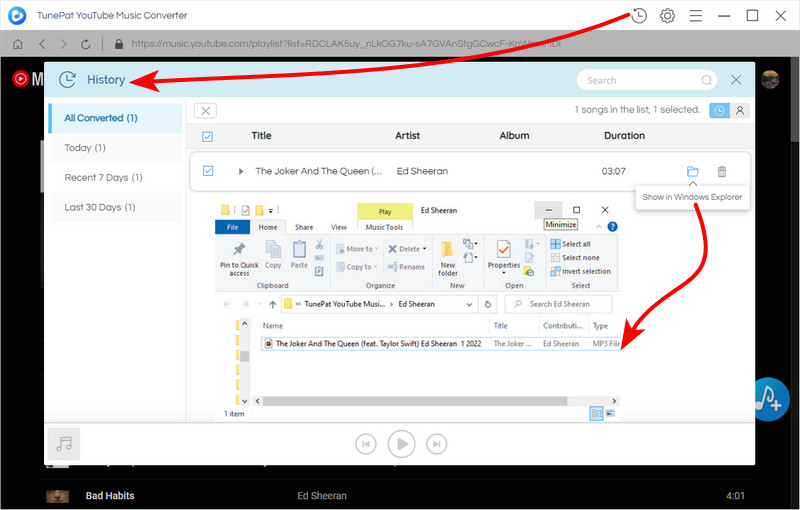The width and height of the screenshot is (800, 510).
Task: Open the Copy to dropdown in Explorer
Action: [x=357, y=267]
